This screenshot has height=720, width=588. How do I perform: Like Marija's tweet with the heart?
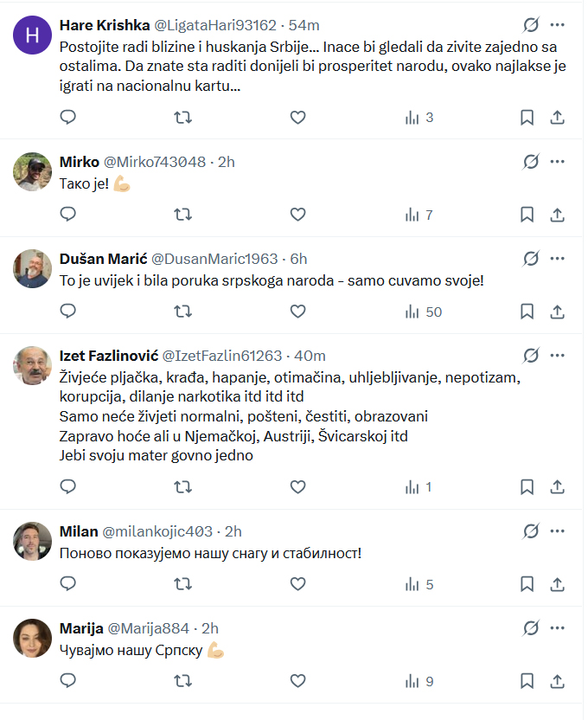click(297, 682)
